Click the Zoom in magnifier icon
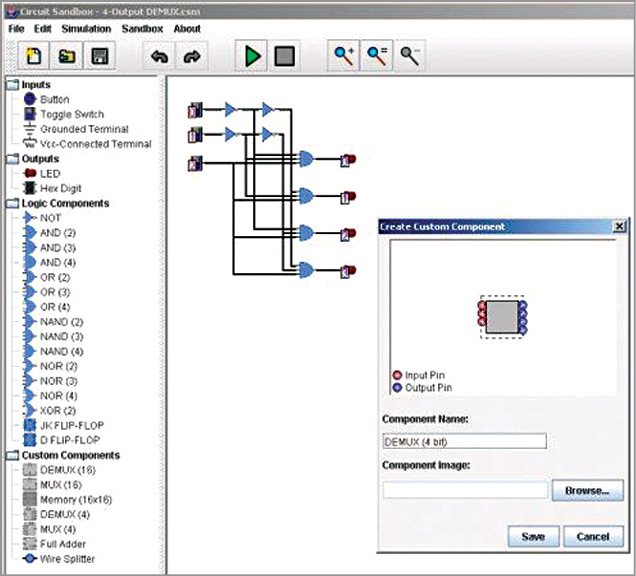 pos(344,56)
